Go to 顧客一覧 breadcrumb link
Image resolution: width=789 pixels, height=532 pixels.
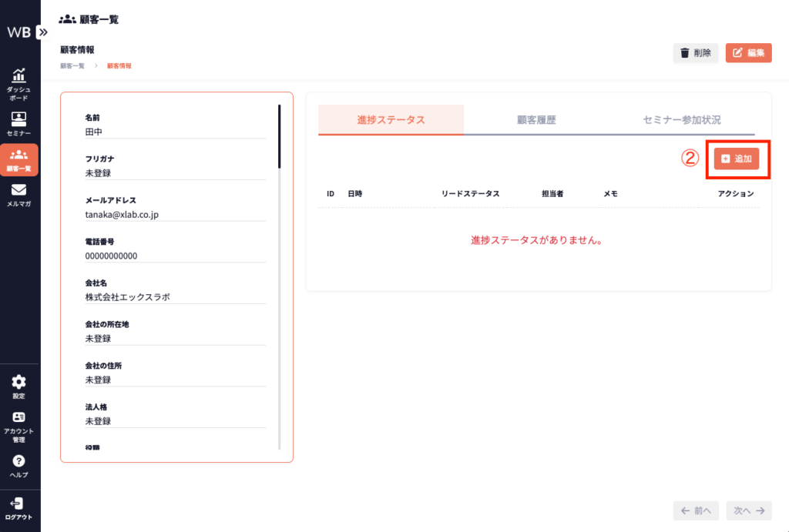[x=72, y=66]
